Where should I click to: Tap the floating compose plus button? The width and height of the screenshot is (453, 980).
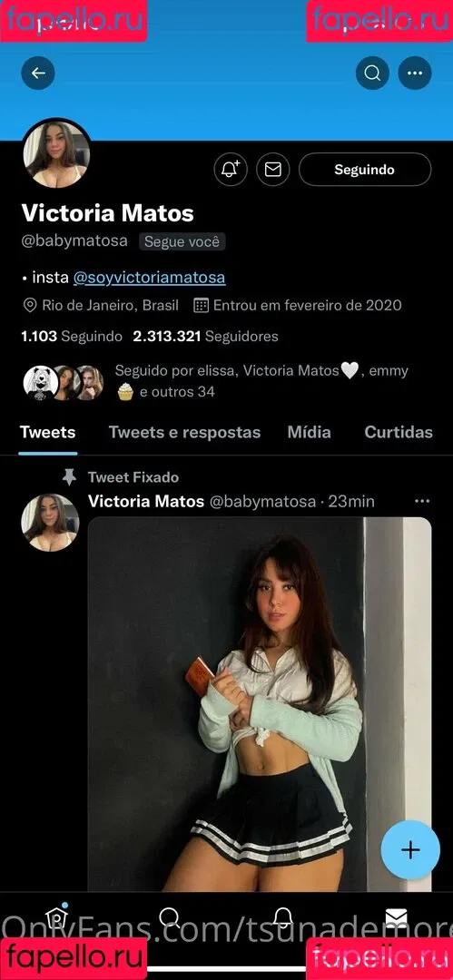(x=410, y=849)
